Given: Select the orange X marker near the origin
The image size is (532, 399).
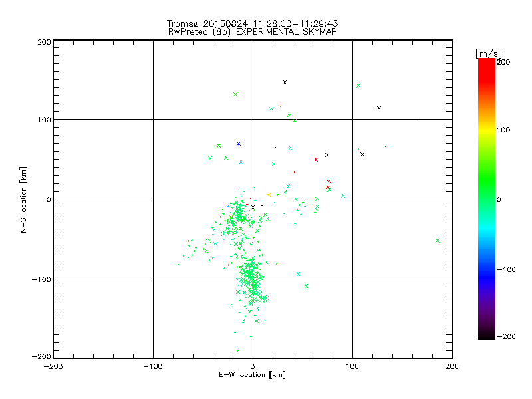Looking at the screenshot, I should [269, 195].
